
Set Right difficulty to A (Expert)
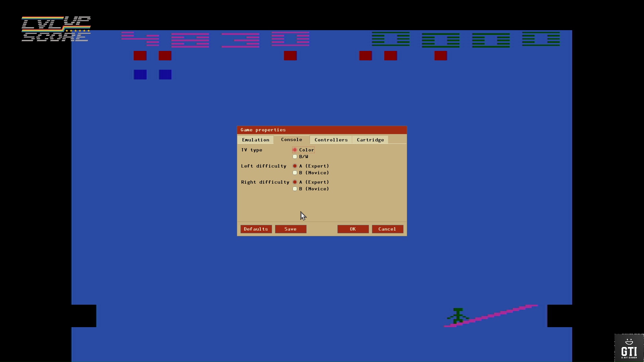click(311, 182)
